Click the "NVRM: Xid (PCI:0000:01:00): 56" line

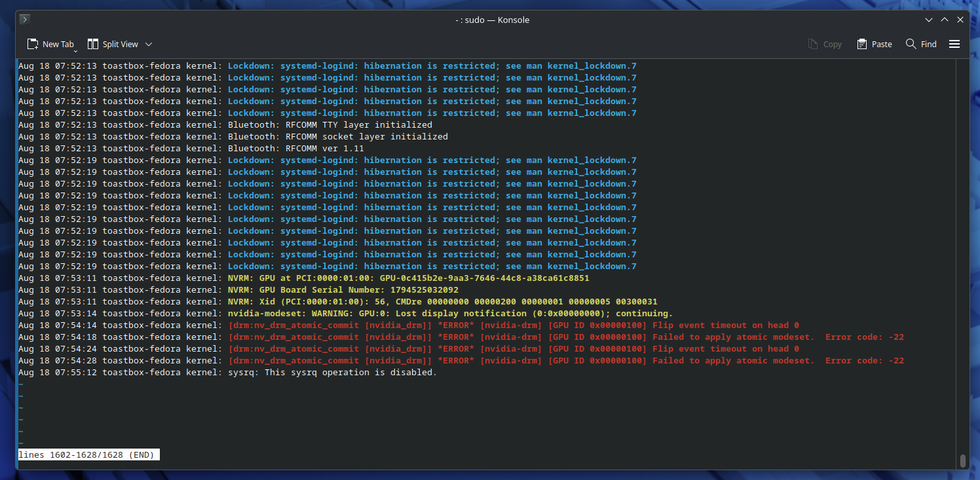click(x=338, y=302)
